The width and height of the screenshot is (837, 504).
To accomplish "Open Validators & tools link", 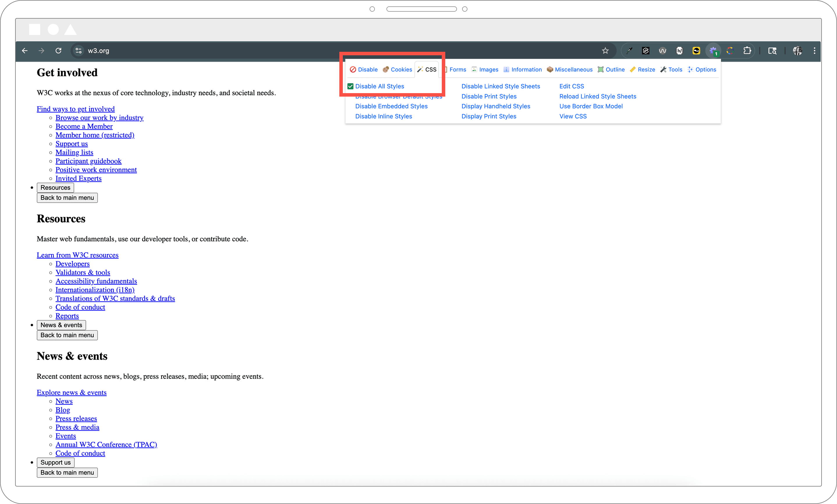I will pos(83,273).
